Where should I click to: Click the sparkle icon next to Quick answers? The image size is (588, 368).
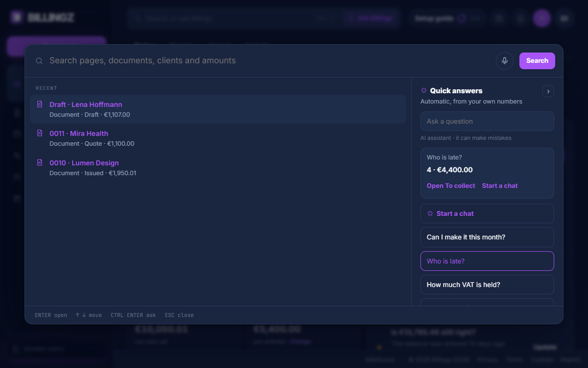point(424,90)
